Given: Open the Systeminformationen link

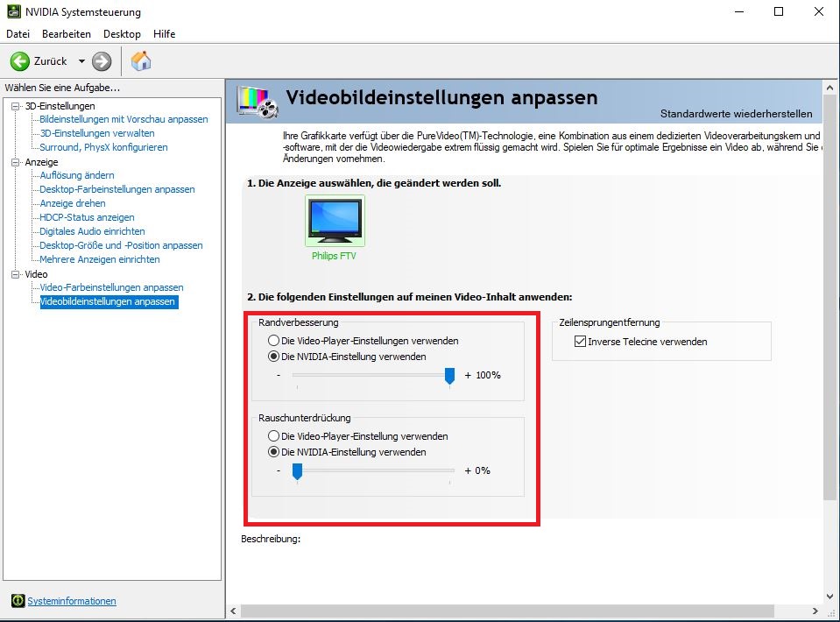Looking at the screenshot, I should [x=72, y=601].
